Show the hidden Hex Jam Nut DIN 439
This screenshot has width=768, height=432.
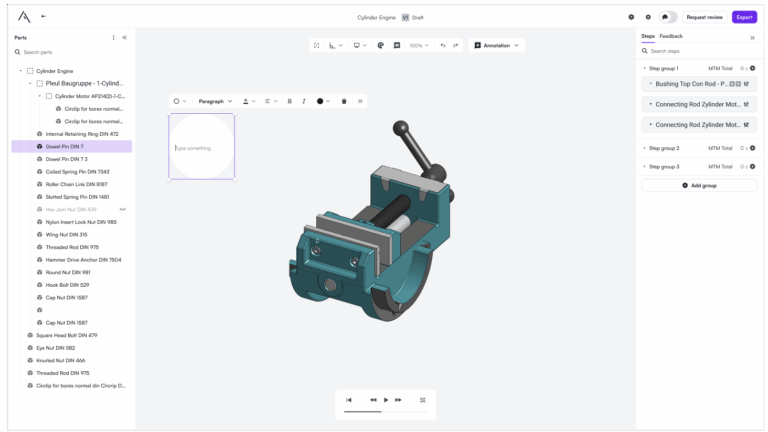(122, 210)
